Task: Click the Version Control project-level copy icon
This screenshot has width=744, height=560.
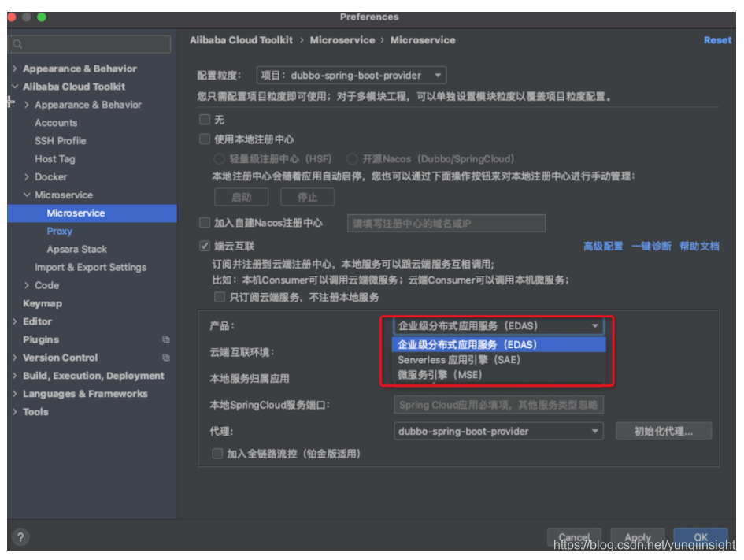Action: [x=165, y=358]
